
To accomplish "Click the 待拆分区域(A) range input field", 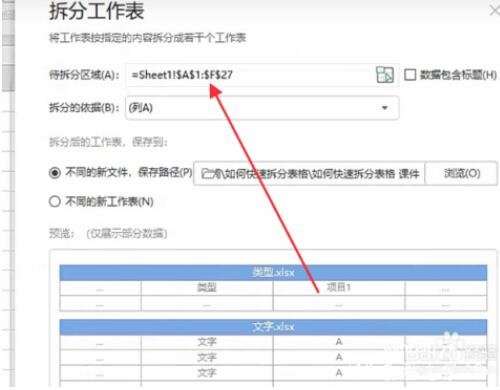I will [262, 75].
